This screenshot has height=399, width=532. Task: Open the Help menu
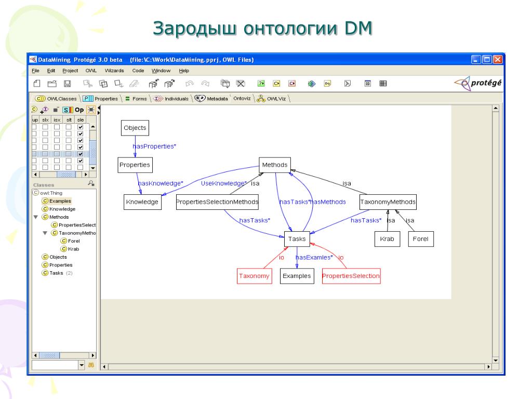coord(184,71)
